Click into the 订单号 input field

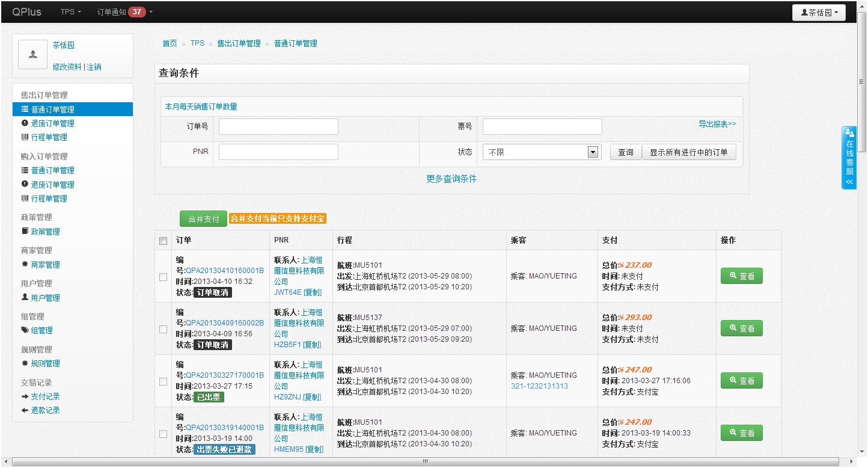click(278, 127)
